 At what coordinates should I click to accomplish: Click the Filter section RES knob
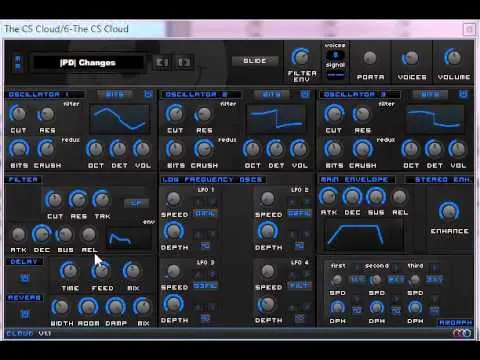[78, 199]
